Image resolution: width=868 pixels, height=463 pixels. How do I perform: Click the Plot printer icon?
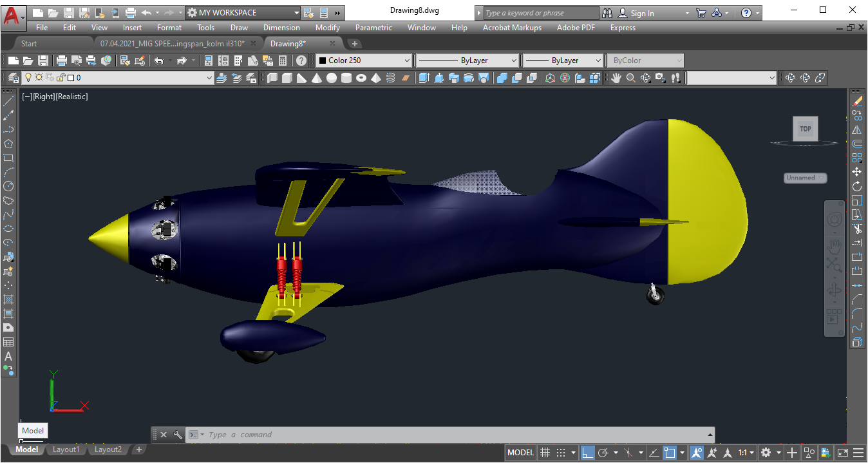(62, 61)
